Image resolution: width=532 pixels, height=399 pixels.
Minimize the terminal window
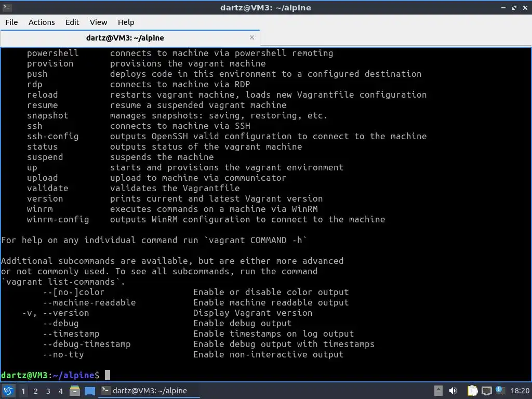click(503, 7)
